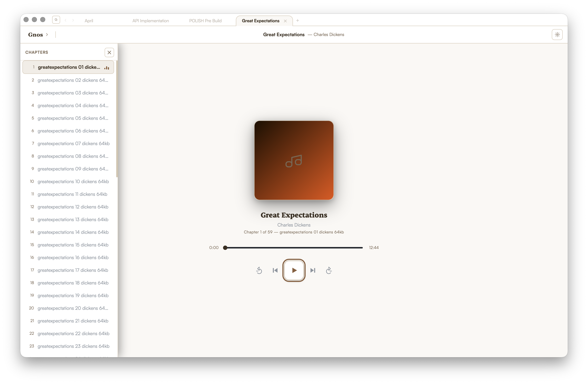
Task: Select chapter 18 greatexpectations 18
Action: coord(68,283)
